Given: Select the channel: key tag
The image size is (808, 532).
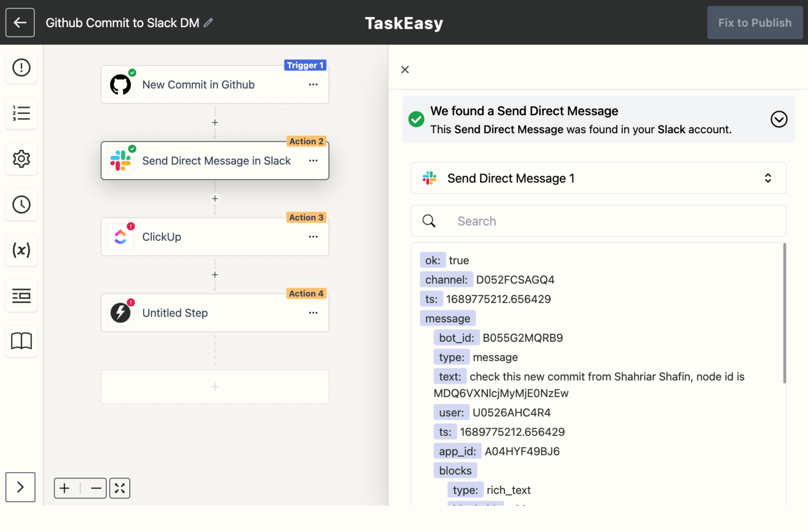Looking at the screenshot, I should pyautogui.click(x=446, y=280).
